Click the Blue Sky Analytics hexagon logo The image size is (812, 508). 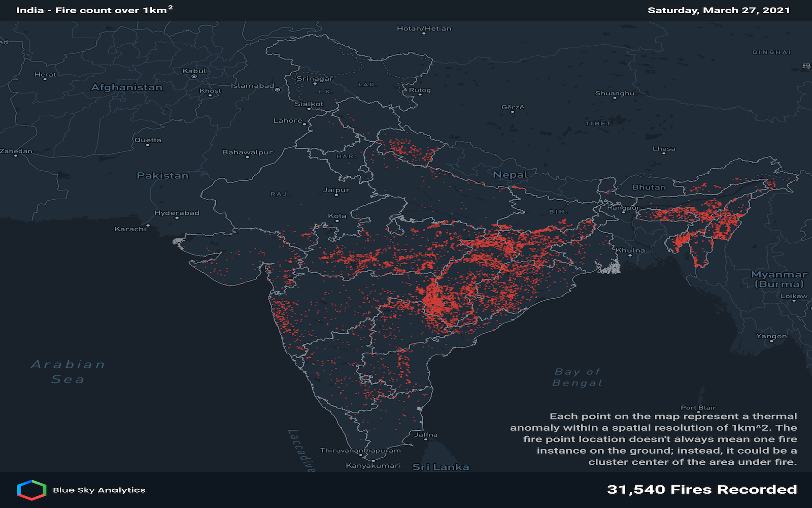31,490
